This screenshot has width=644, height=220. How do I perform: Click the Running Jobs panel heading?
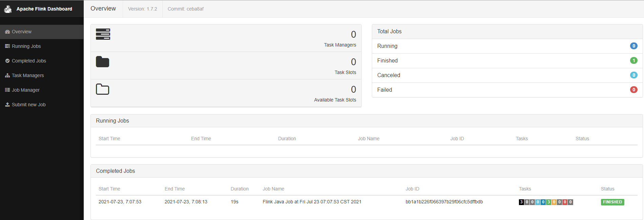click(113, 121)
